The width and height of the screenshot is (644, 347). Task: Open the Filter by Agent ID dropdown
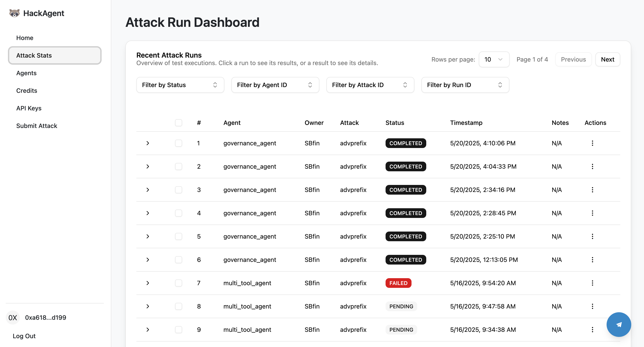(x=275, y=85)
